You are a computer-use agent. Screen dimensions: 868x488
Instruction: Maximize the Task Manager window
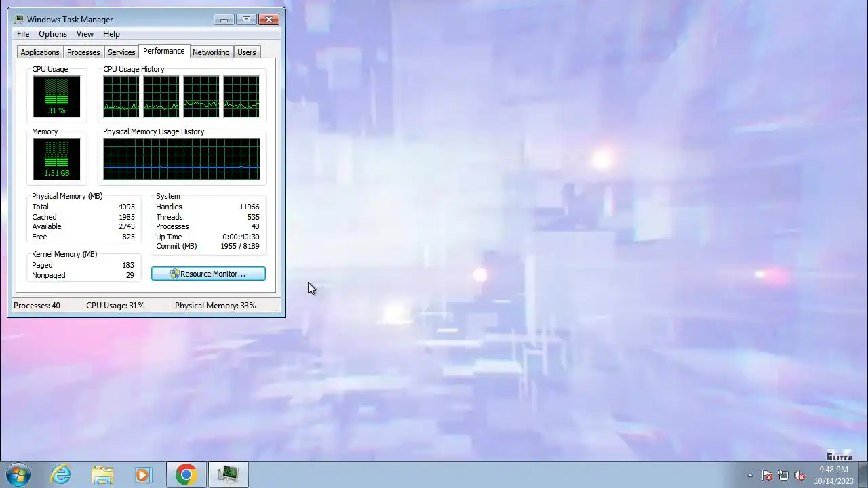pyautogui.click(x=246, y=20)
